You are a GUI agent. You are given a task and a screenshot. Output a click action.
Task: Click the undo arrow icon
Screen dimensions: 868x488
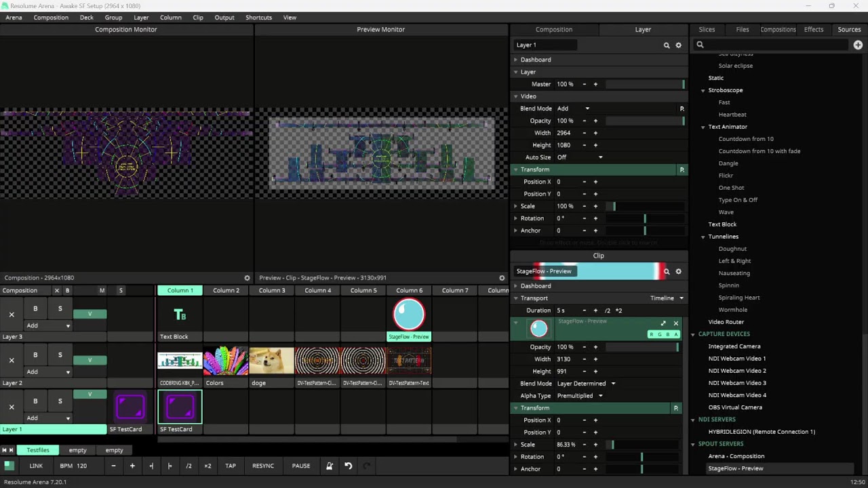click(x=348, y=466)
